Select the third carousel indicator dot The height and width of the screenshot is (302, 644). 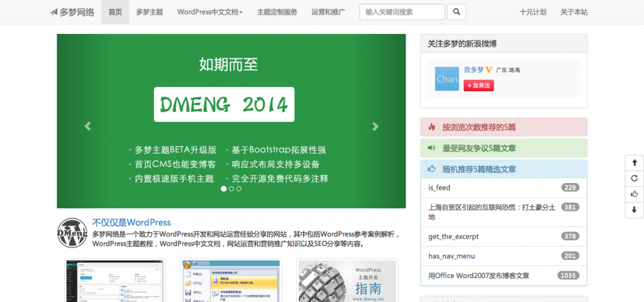pyautogui.click(x=239, y=188)
